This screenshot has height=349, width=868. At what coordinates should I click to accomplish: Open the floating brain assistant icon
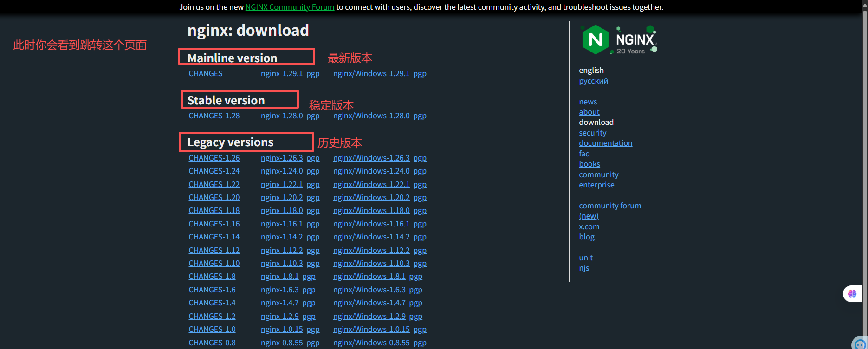point(852,294)
